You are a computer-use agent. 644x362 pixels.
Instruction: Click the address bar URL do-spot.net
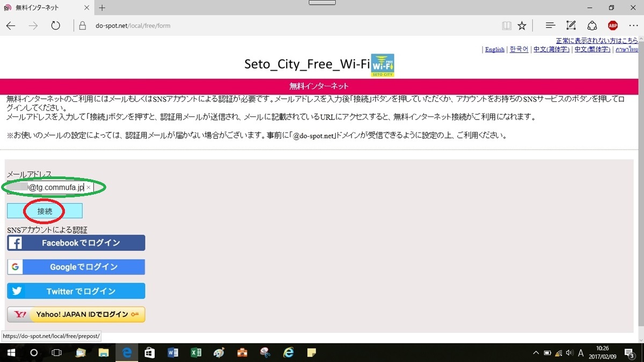coord(133,25)
